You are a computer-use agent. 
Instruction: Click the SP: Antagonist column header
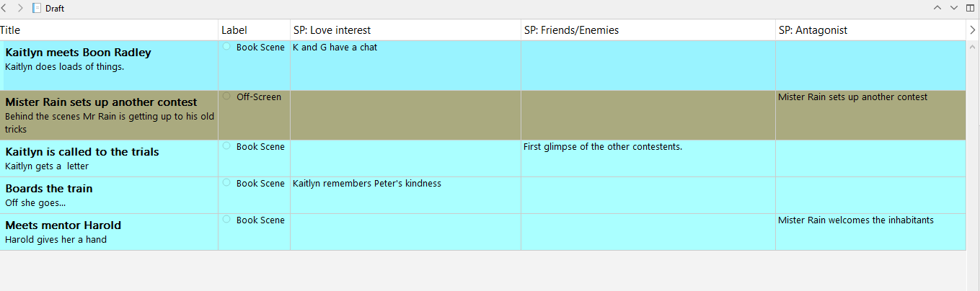pos(813,30)
